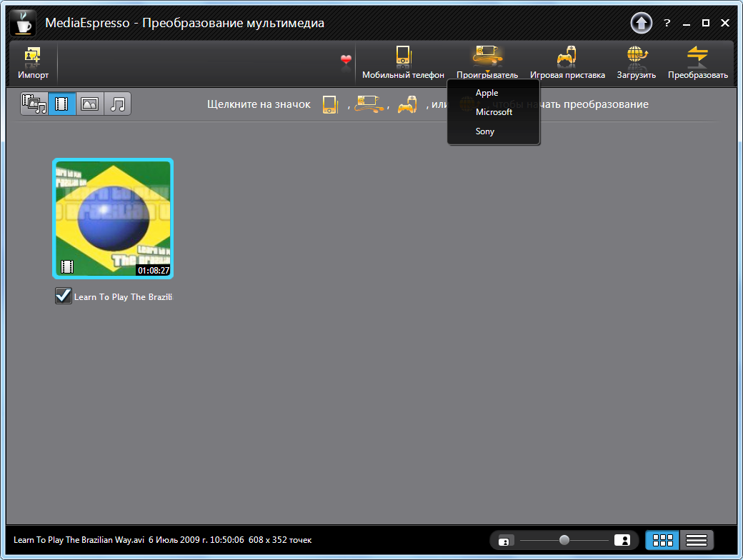
Task: Choose Apple from the player menu
Action: pyautogui.click(x=487, y=93)
